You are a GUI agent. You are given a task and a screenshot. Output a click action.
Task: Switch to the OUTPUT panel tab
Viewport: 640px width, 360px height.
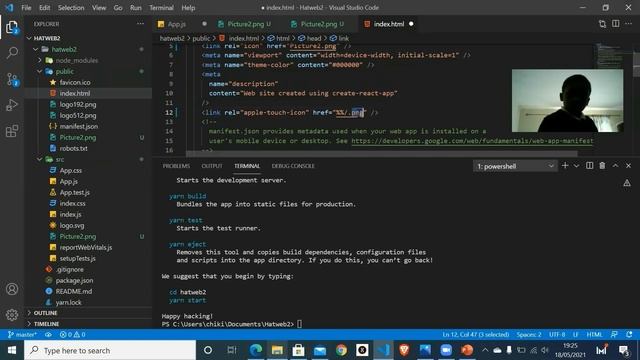211,166
